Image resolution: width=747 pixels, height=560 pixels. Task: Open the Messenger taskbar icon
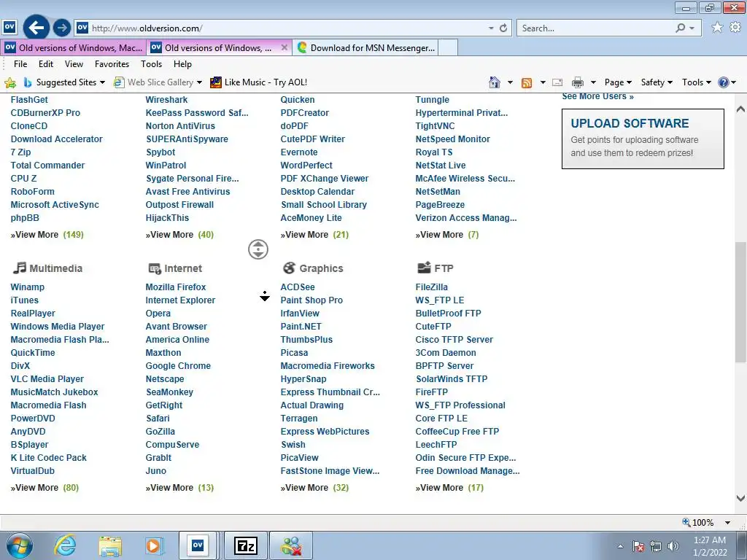point(291,545)
